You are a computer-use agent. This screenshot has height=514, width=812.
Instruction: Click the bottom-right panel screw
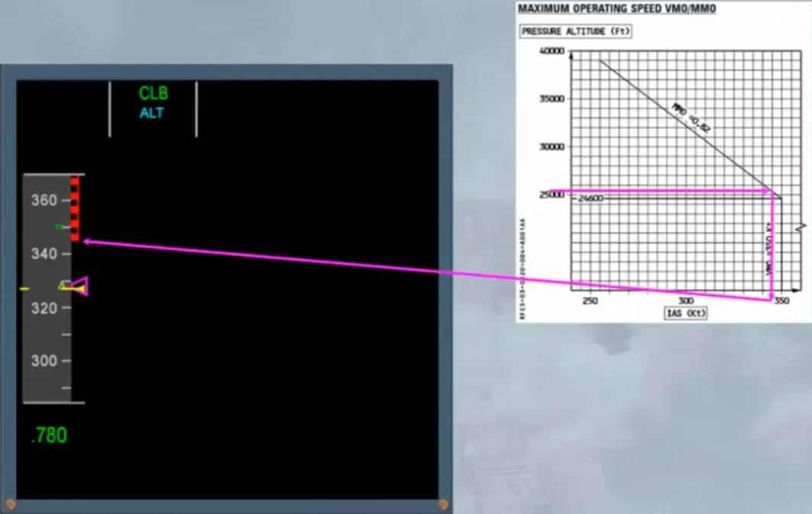[443, 504]
